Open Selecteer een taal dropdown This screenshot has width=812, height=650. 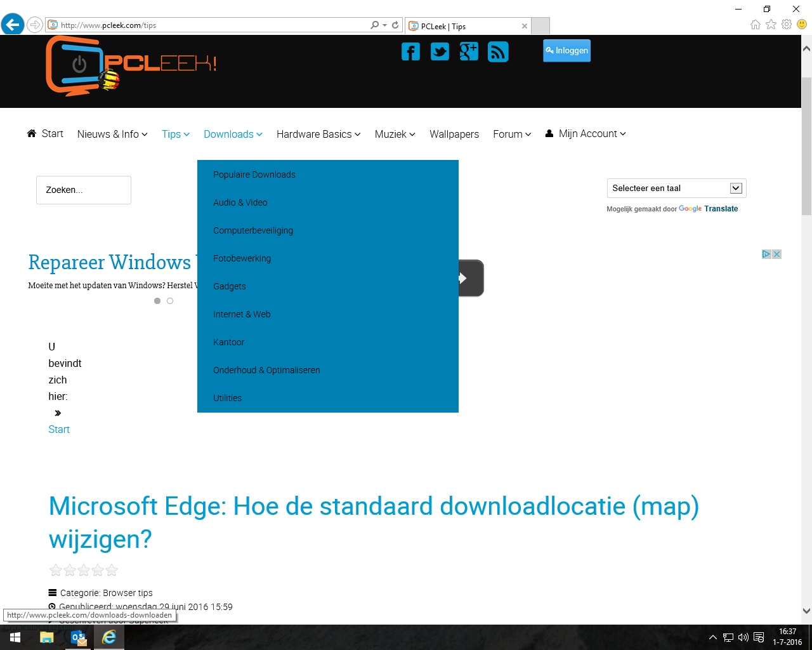[676, 188]
